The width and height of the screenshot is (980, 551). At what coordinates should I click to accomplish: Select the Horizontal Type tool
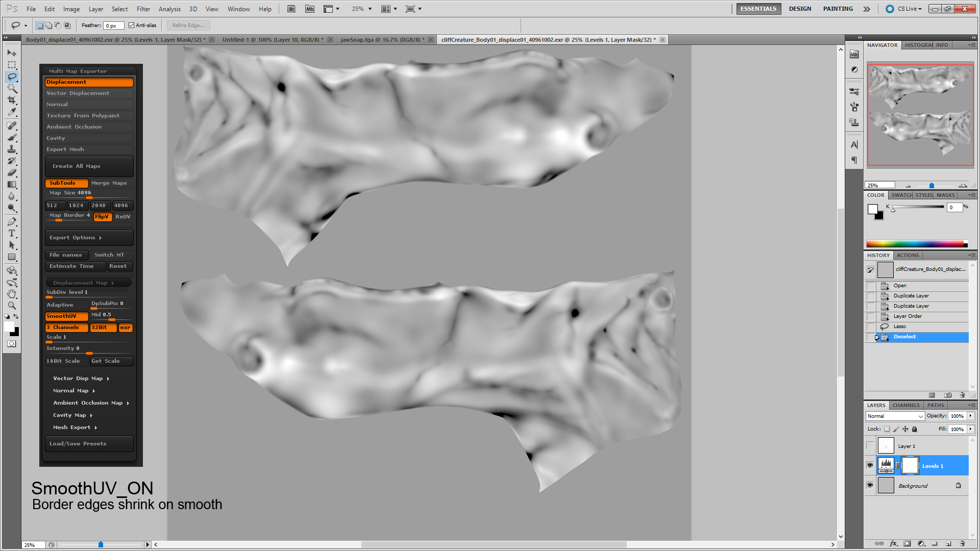point(12,233)
